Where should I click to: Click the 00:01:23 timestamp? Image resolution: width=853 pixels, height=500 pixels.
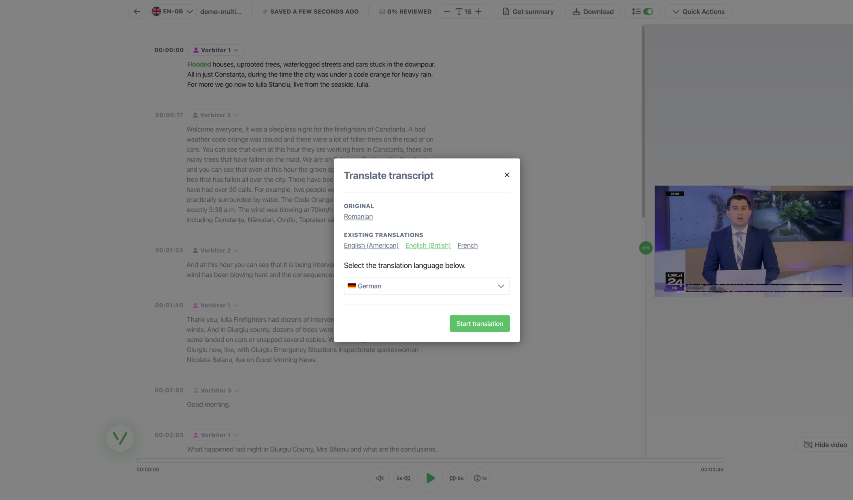click(169, 251)
